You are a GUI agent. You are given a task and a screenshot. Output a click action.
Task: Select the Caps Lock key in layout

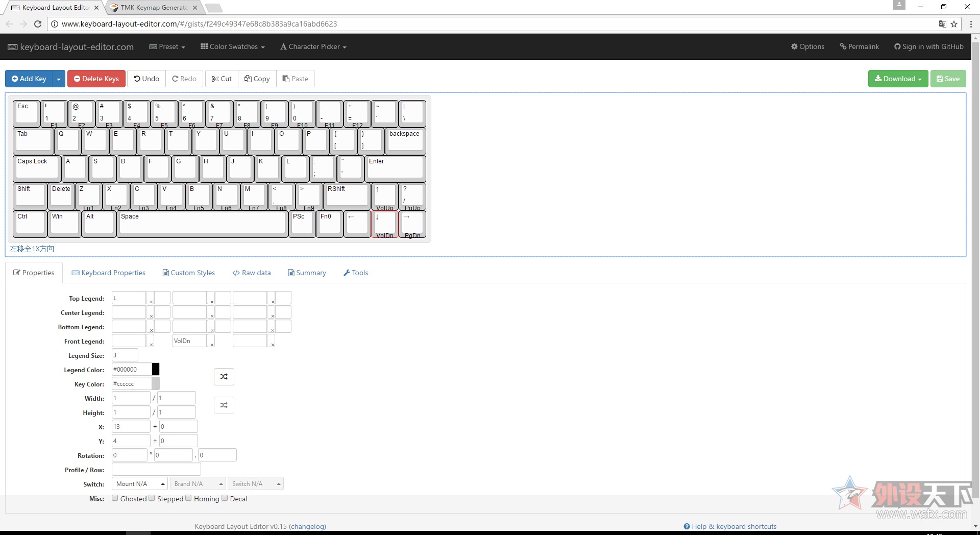(x=37, y=168)
